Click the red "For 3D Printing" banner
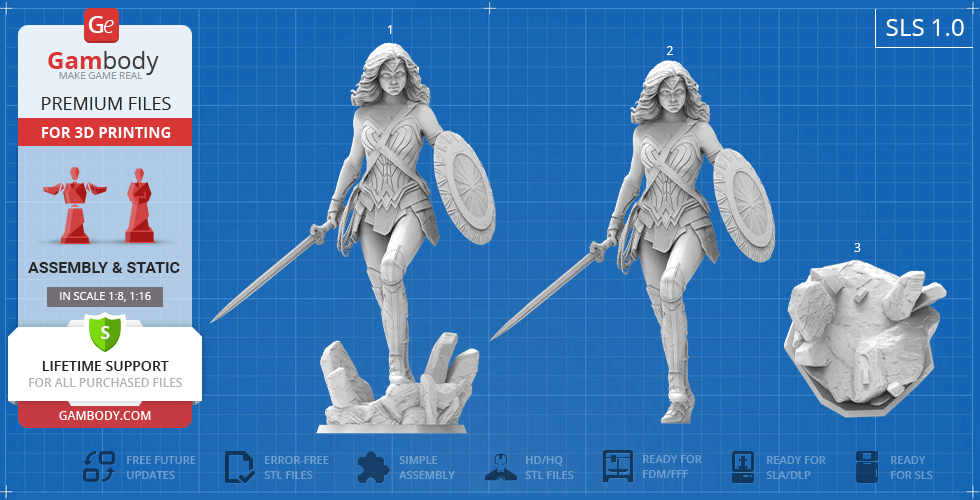980x500 pixels. pos(105,132)
